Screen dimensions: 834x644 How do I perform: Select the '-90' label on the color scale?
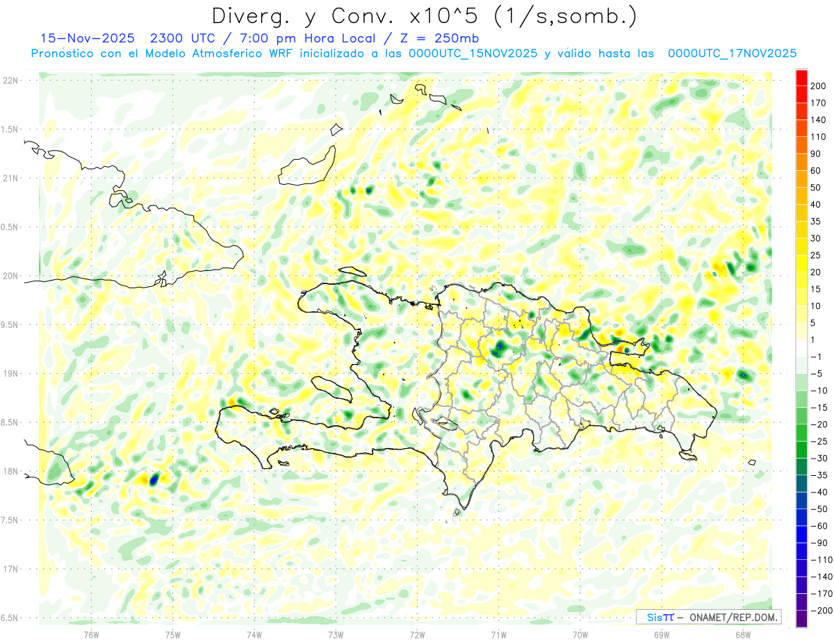pyautogui.click(x=819, y=543)
